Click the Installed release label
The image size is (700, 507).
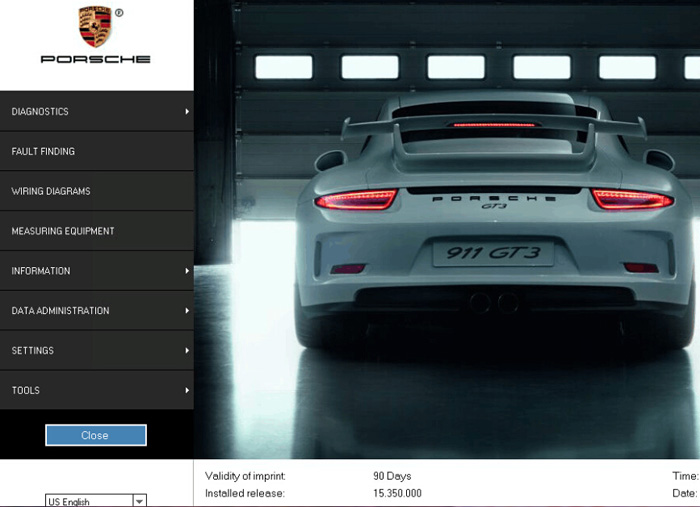245,493
